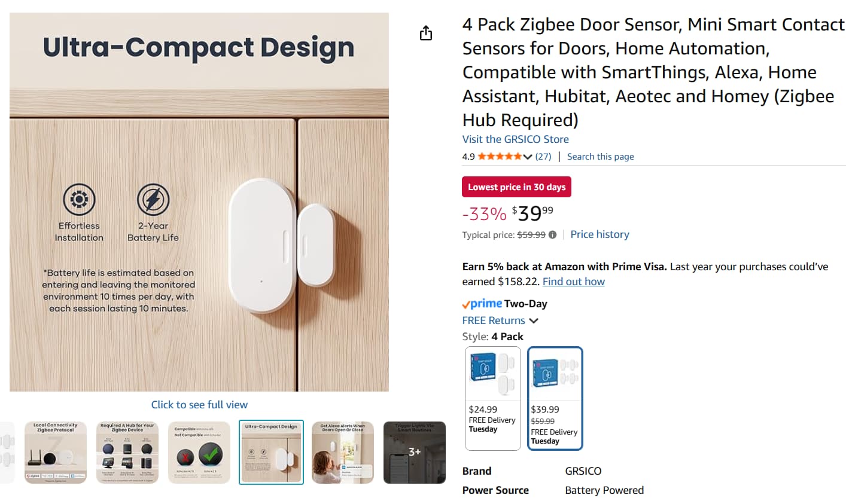Click the star rating icons
Viewport: 846px width, 504px height.
click(500, 157)
